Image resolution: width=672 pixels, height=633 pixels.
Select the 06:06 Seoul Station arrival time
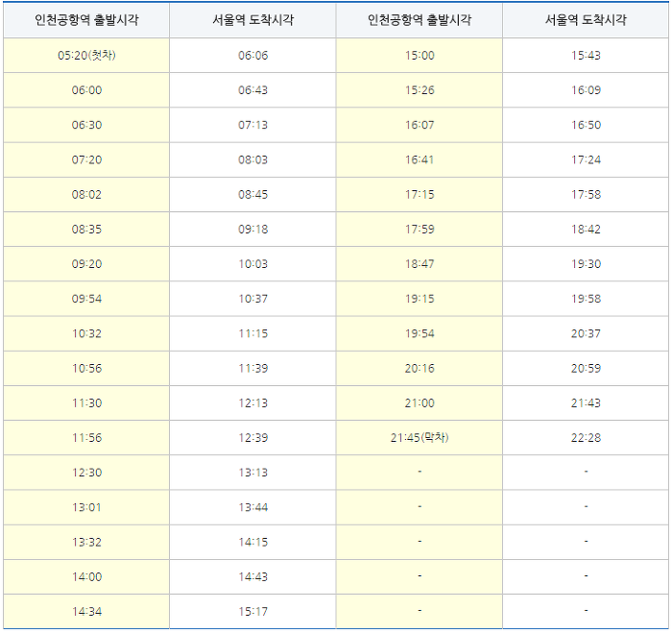coord(252,56)
